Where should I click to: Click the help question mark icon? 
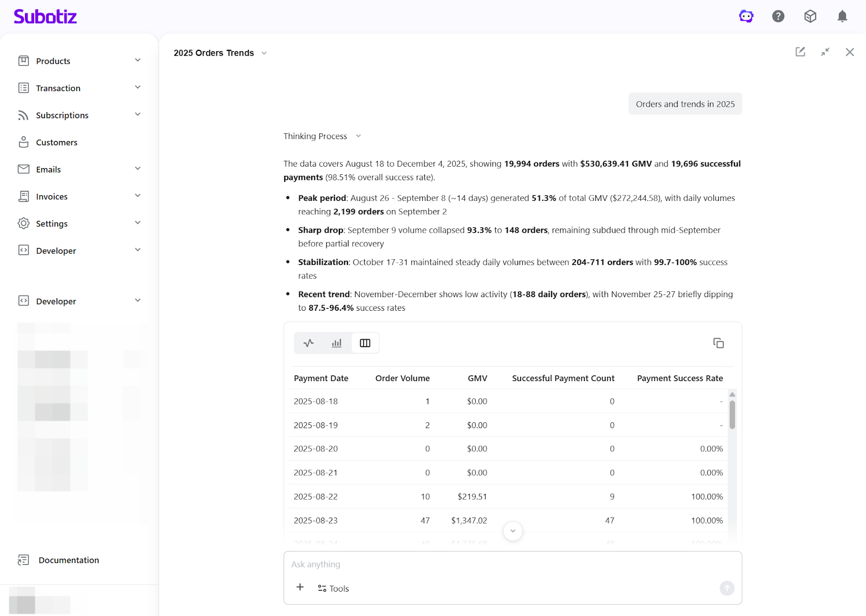[x=778, y=16]
